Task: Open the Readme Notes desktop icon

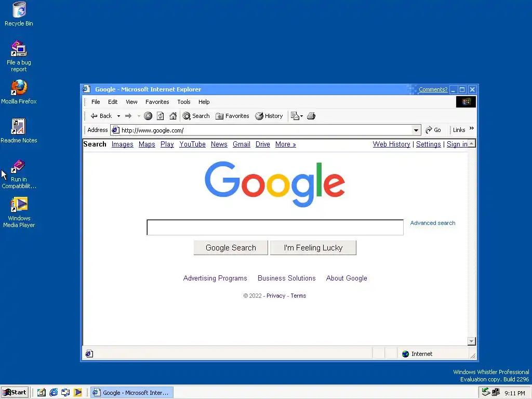Action: point(19,130)
